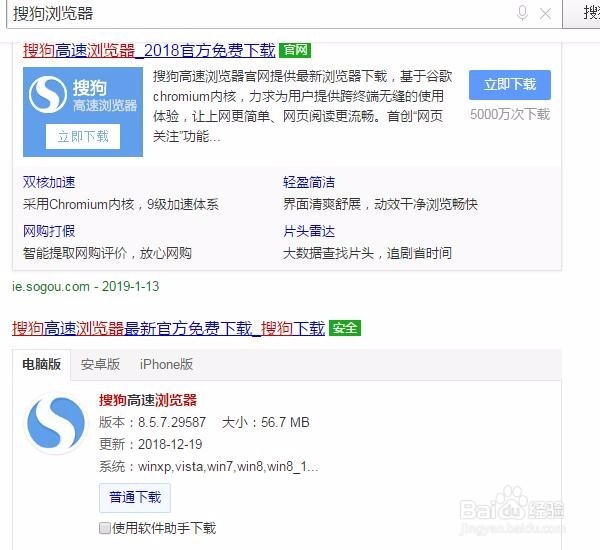Click the 5000万次下载 download count text
600x550 pixels.
[x=510, y=114]
